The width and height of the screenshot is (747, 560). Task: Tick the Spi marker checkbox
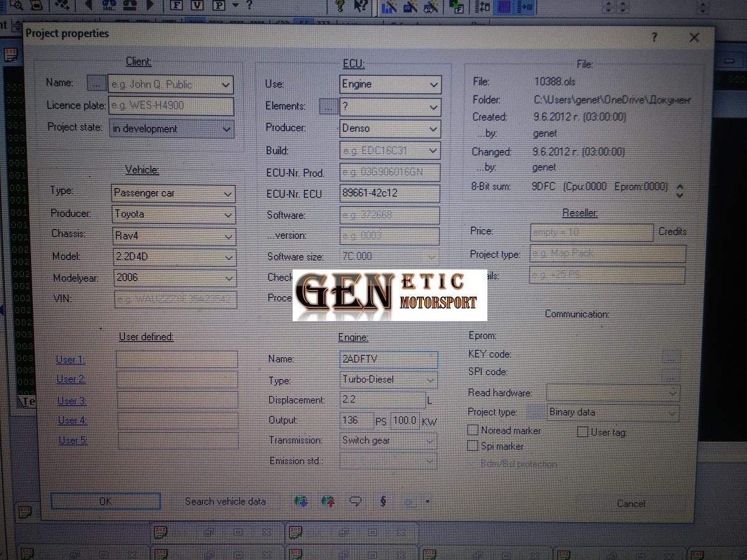[472, 446]
